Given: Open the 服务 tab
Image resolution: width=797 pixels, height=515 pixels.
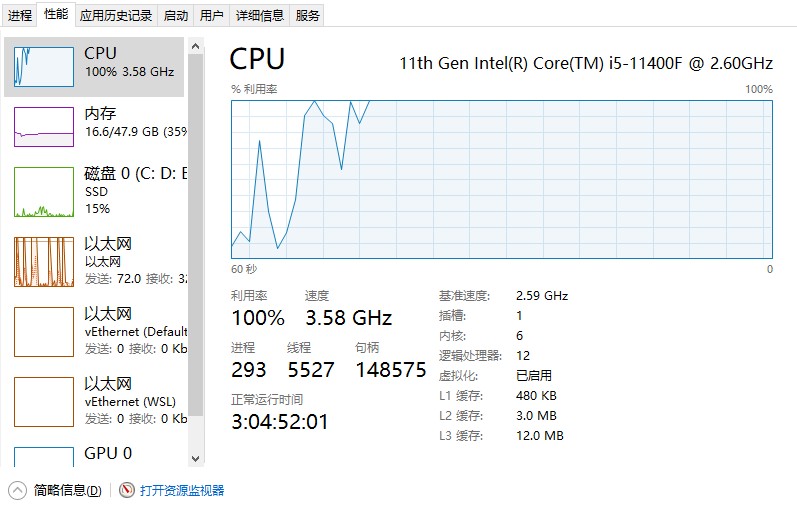Looking at the screenshot, I should click(x=308, y=15).
